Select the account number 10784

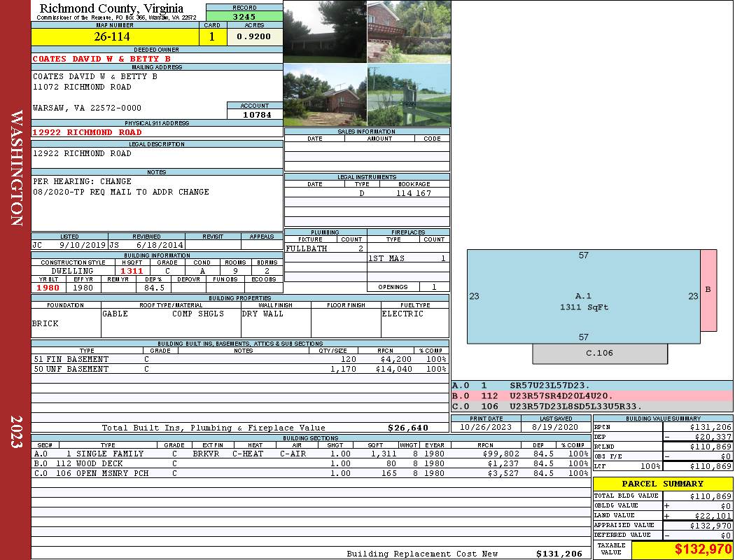pyautogui.click(x=255, y=114)
